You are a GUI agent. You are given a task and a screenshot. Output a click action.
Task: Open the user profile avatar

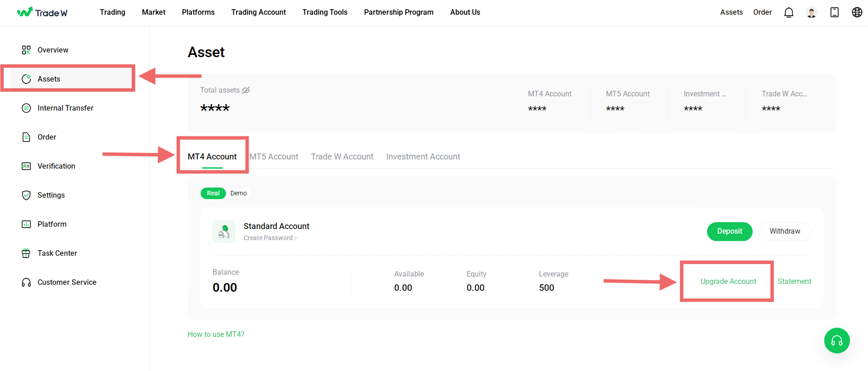pos(811,12)
